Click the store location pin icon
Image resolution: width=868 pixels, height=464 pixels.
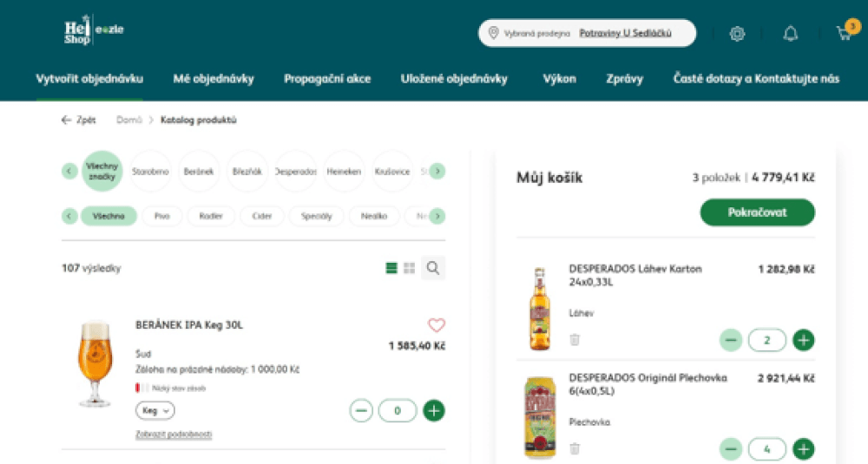tap(494, 33)
